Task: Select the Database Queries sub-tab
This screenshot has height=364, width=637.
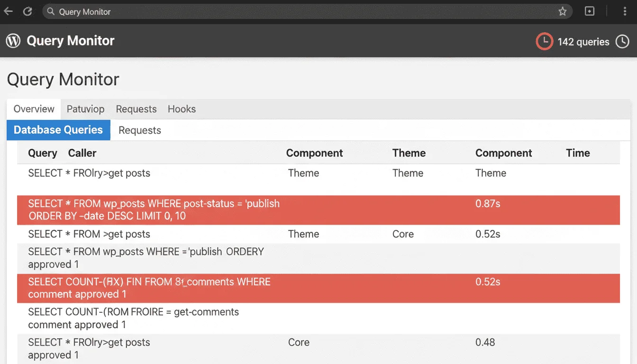Action: click(58, 130)
